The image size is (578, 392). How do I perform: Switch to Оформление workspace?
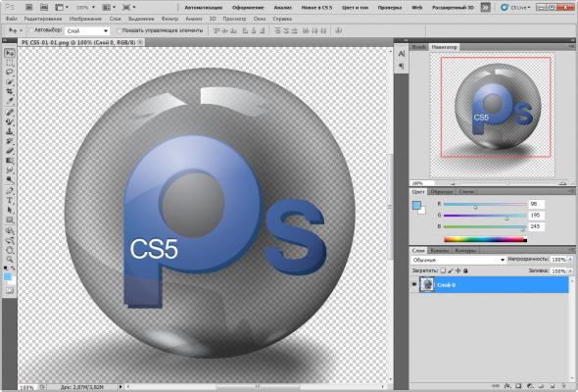tap(248, 8)
